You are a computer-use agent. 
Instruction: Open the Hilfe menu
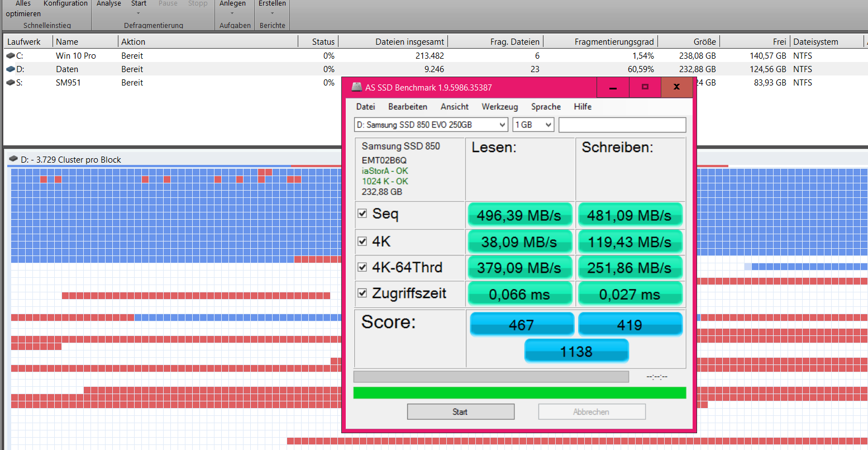coord(583,107)
